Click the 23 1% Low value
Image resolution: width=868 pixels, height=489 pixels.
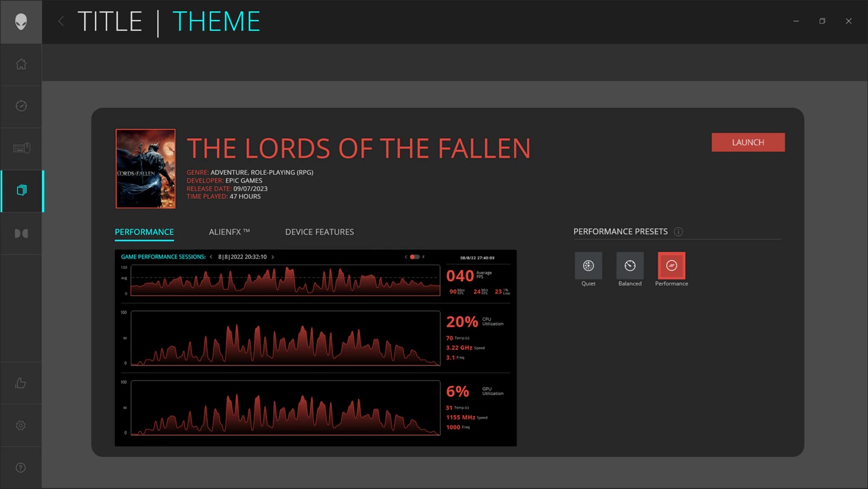point(498,291)
